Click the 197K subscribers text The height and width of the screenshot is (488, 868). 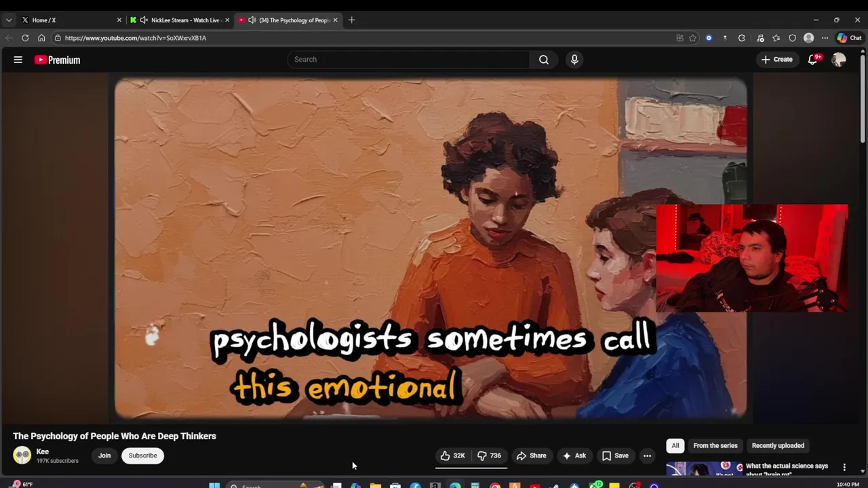click(x=58, y=461)
